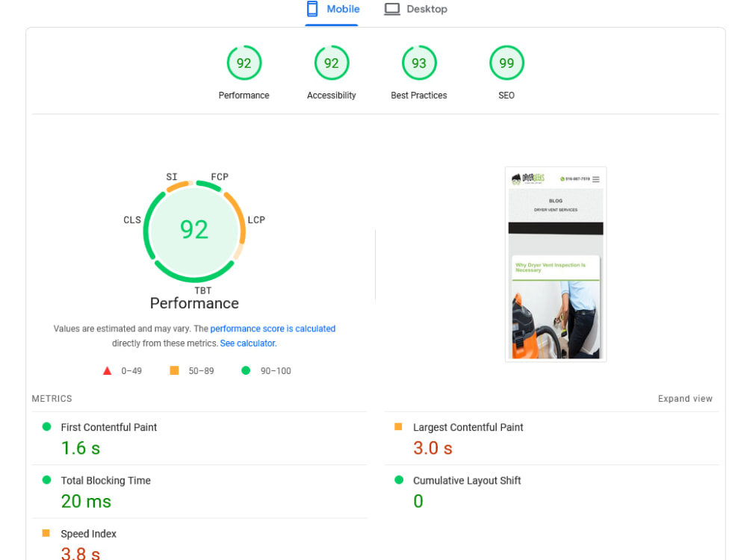Select the Performance score gauge showing 92
Viewport: 747px width, 560px height.
click(x=244, y=63)
